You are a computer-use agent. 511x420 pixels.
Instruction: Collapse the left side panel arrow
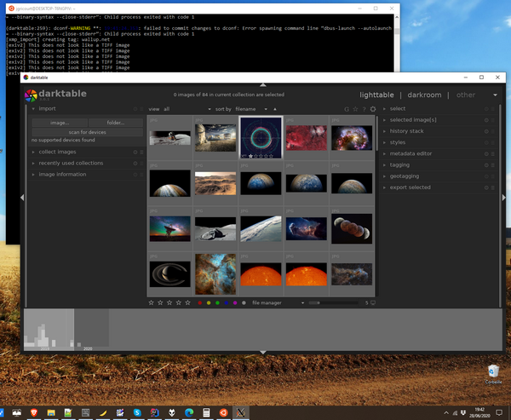[x=22, y=198]
